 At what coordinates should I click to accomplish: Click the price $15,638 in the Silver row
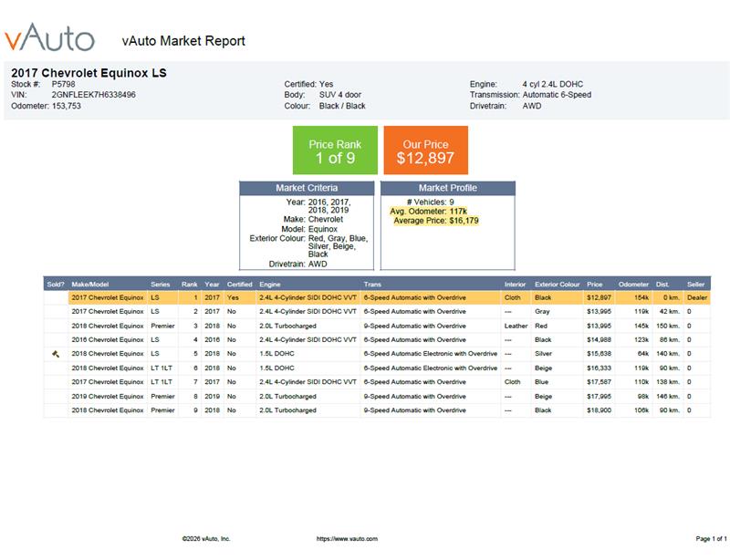click(599, 354)
